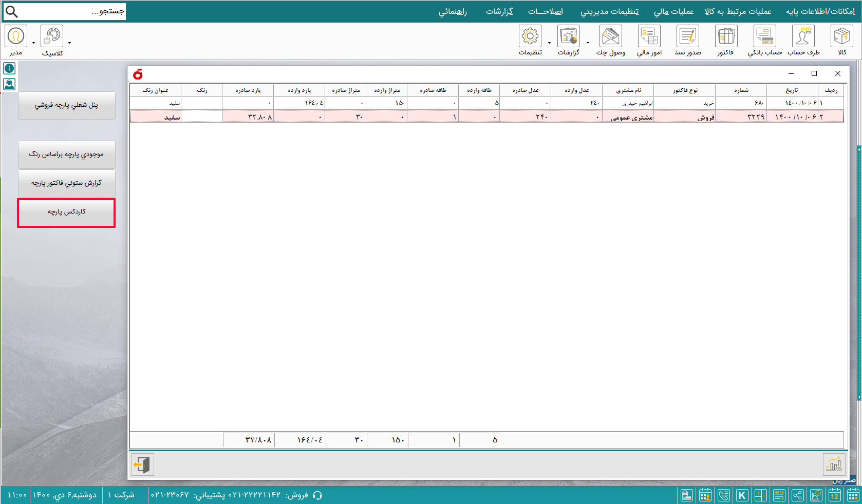
Task: Open the chart view icon in report footer
Action: pos(833,465)
